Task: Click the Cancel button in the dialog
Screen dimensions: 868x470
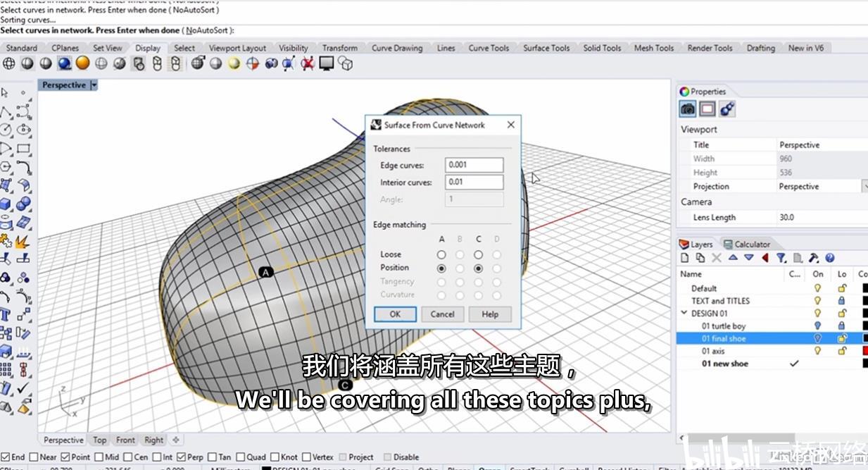Action: pos(442,314)
